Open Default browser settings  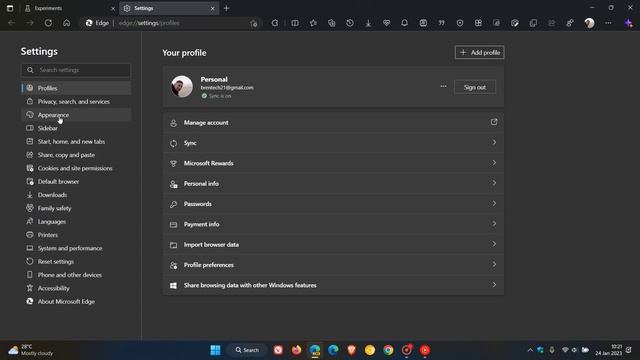click(76, 182)
